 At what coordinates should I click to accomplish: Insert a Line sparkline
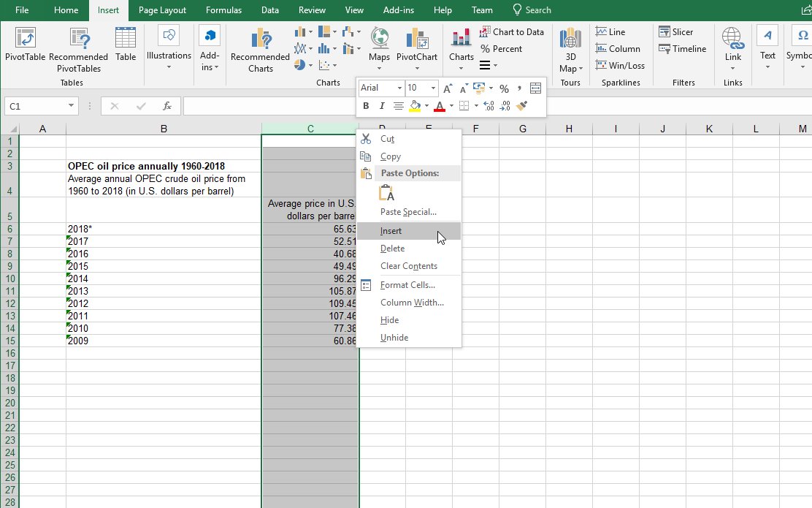(x=610, y=32)
